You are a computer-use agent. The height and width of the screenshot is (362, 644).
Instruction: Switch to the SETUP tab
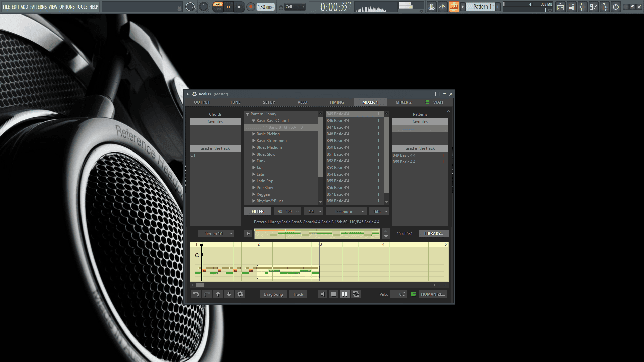(x=269, y=102)
